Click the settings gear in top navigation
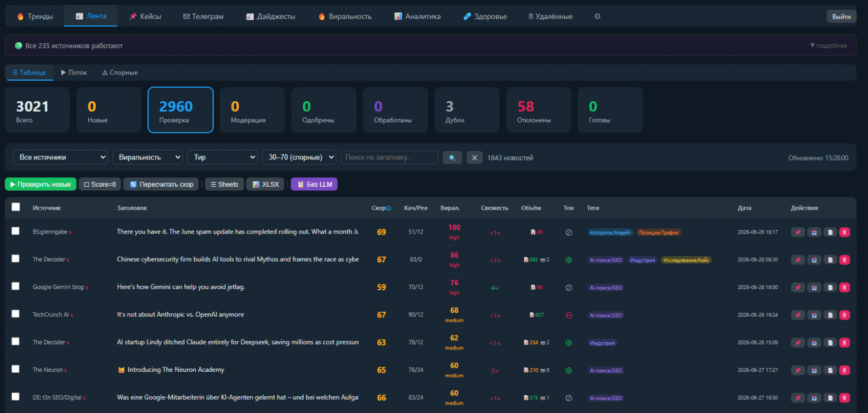868x413 pixels. 598,17
